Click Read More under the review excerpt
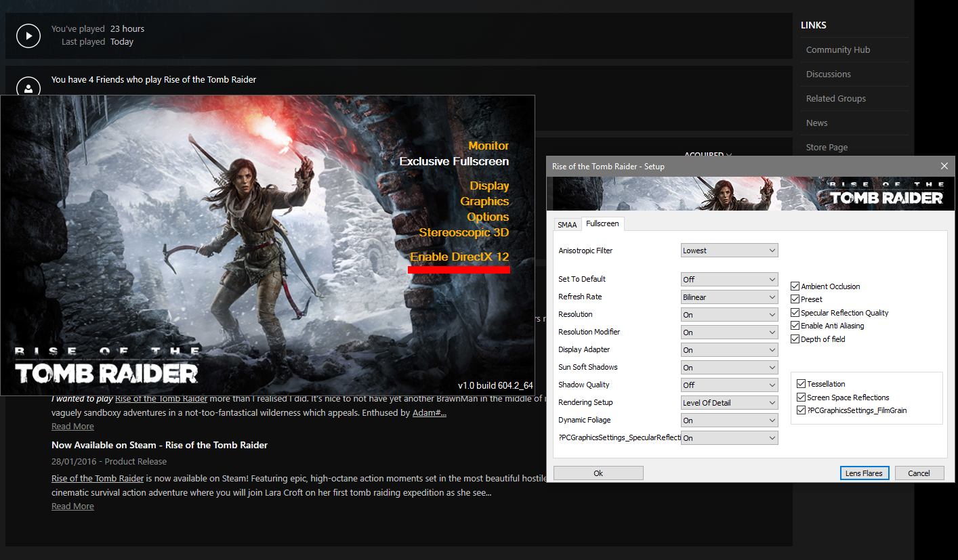The image size is (958, 560). coord(72,426)
